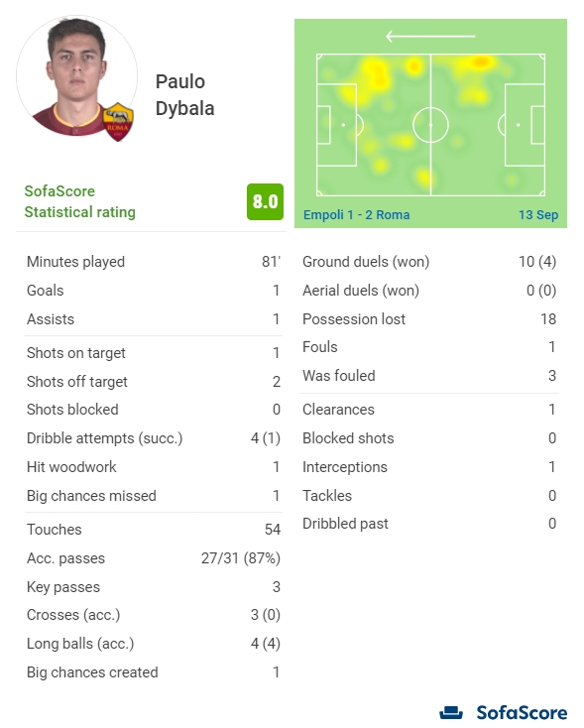
Task: Select the Big chances created row
Action: tap(154, 672)
